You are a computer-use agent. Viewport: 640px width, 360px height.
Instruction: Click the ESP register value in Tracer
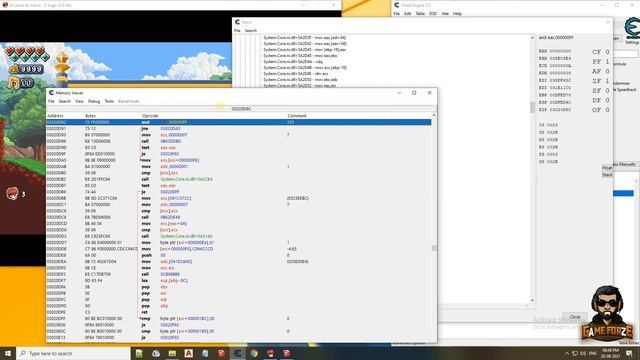point(560,103)
